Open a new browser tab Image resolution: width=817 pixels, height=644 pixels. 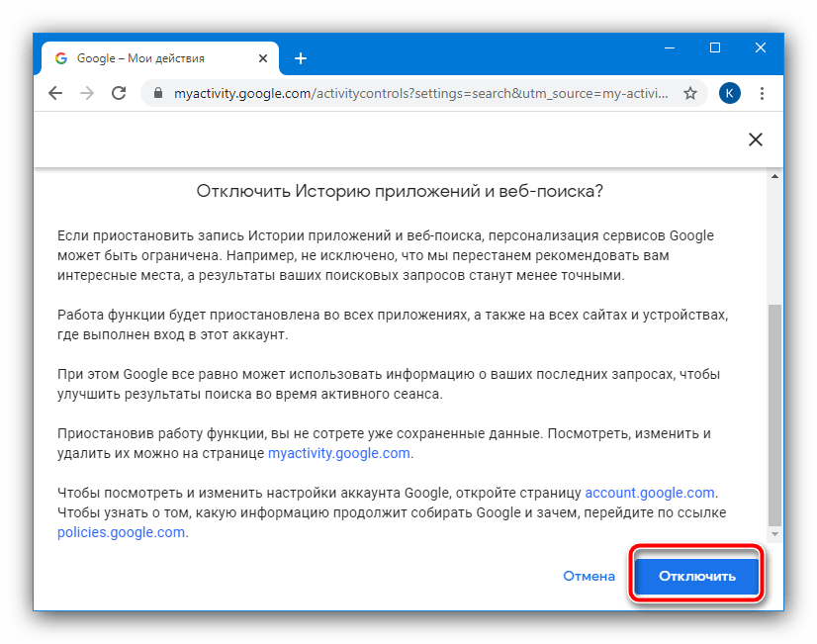click(301, 58)
